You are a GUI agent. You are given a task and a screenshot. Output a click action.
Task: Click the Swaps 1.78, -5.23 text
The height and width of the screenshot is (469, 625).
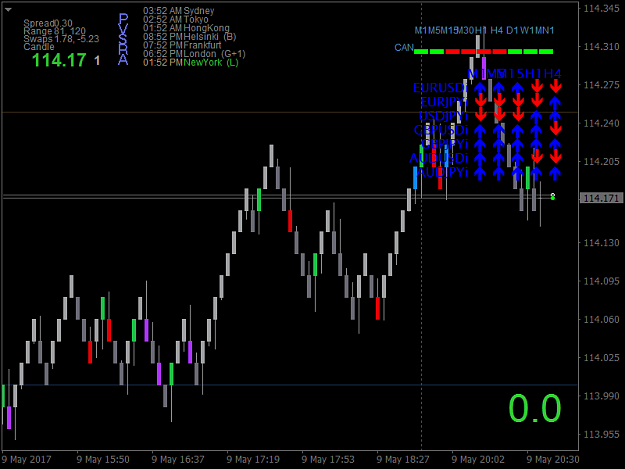61,39
